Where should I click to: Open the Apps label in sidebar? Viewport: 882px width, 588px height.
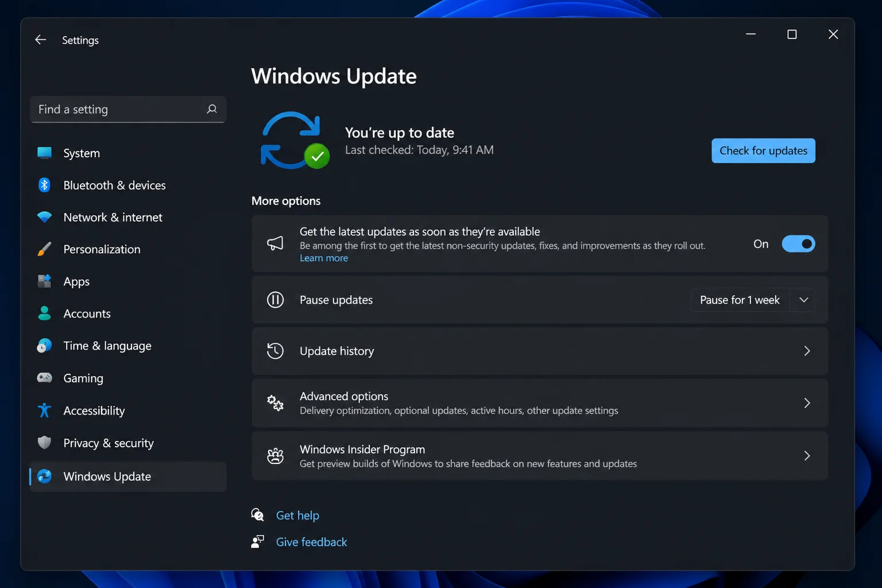point(76,282)
